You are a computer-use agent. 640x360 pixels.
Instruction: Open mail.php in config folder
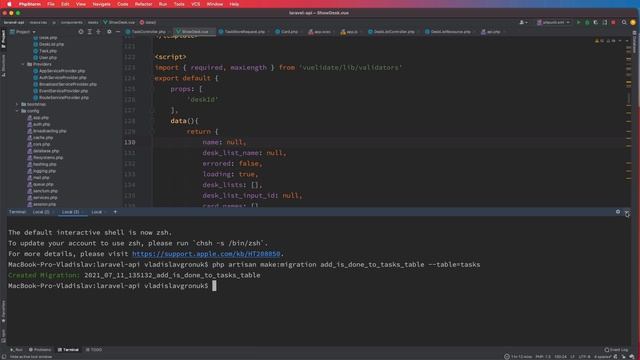38,178
